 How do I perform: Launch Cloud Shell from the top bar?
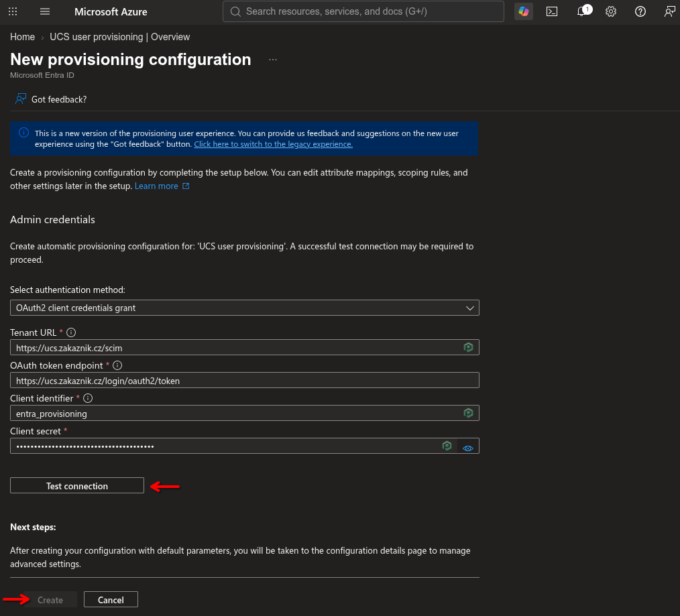(x=552, y=11)
